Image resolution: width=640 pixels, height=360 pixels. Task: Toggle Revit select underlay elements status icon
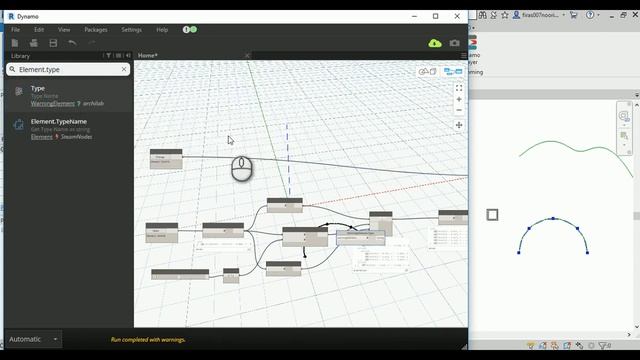[542, 346]
